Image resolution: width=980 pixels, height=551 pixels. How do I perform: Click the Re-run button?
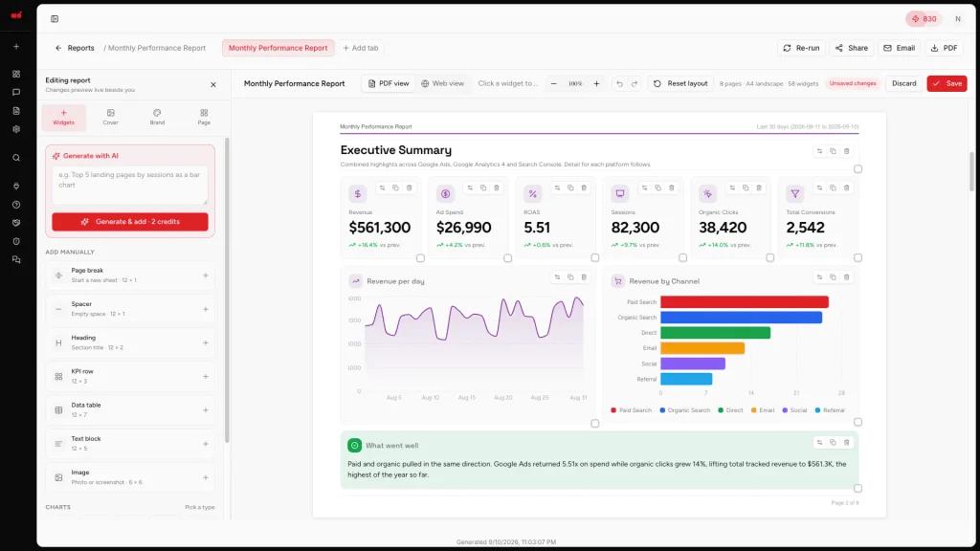point(801,48)
